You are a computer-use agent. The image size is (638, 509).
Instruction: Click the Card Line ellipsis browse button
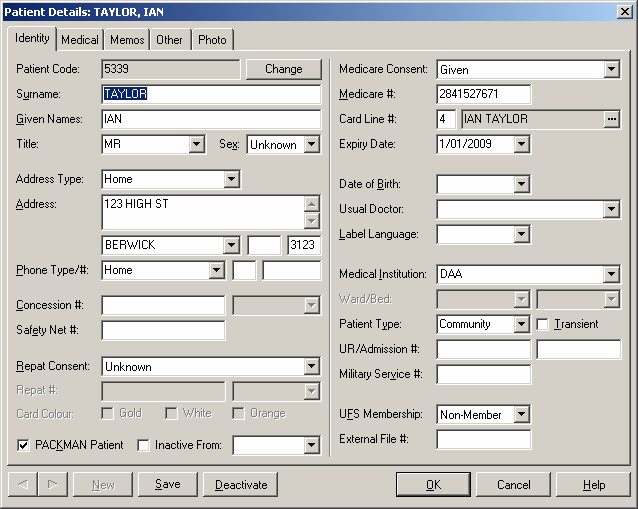(611, 119)
